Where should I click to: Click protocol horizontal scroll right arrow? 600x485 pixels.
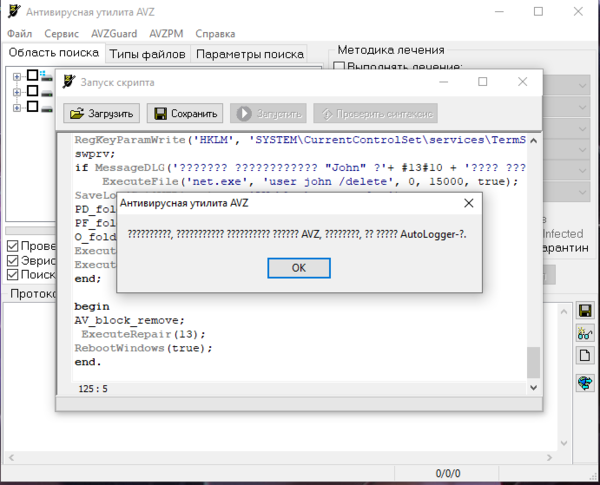coord(549,457)
